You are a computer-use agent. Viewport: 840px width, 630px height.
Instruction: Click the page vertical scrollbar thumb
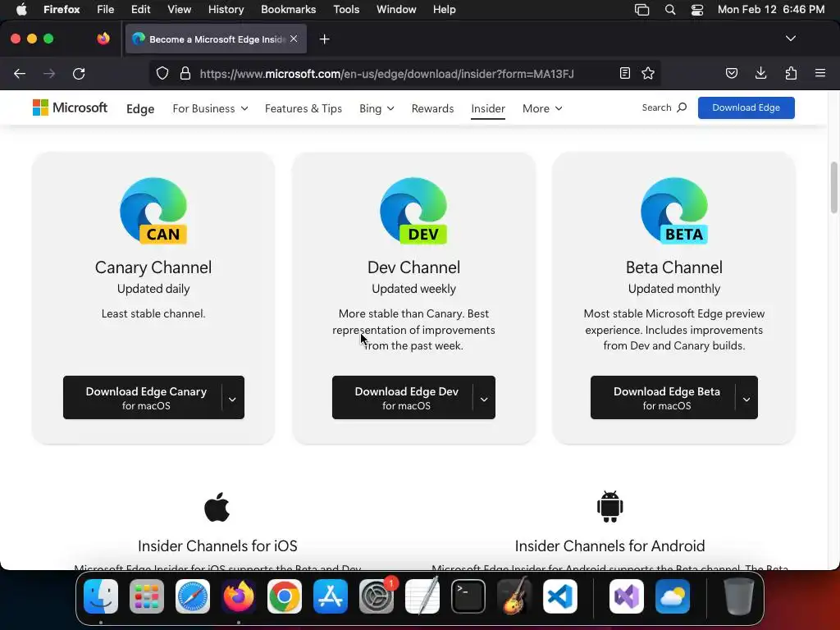[834, 188]
